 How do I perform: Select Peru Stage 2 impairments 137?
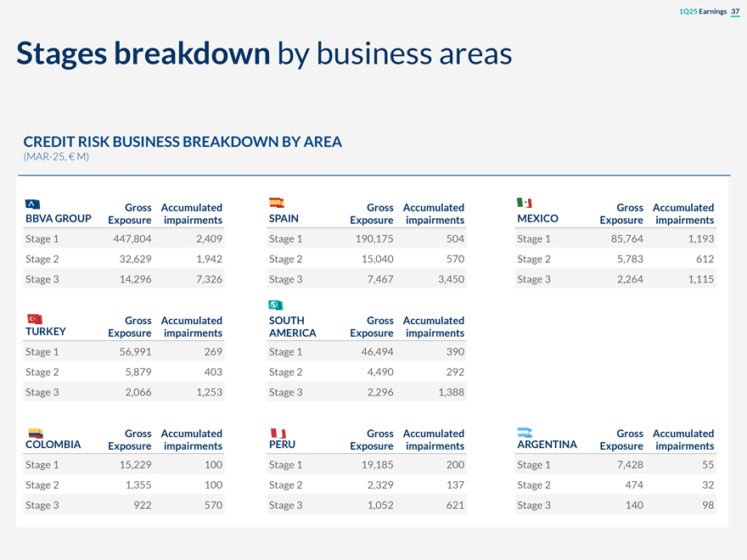[456, 484]
